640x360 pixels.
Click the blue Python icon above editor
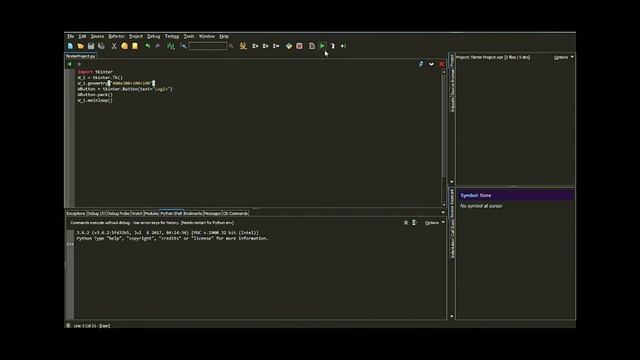click(x=421, y=64)
